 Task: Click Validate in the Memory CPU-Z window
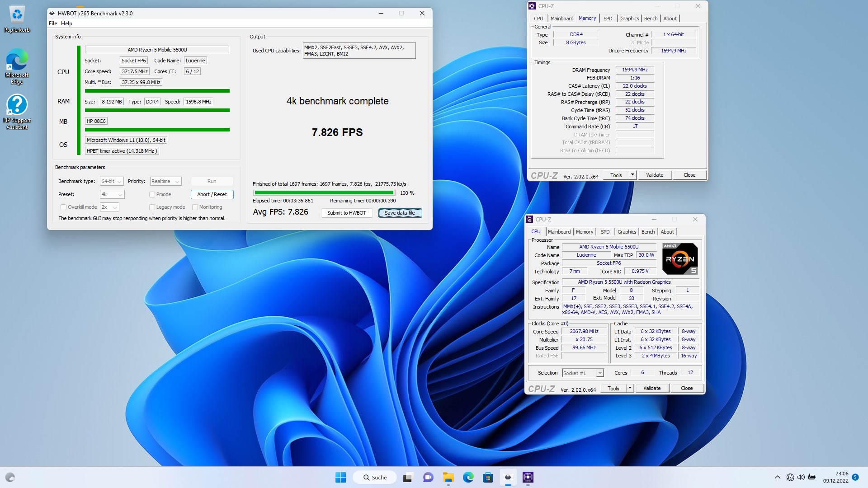click(x=654, y=175)
